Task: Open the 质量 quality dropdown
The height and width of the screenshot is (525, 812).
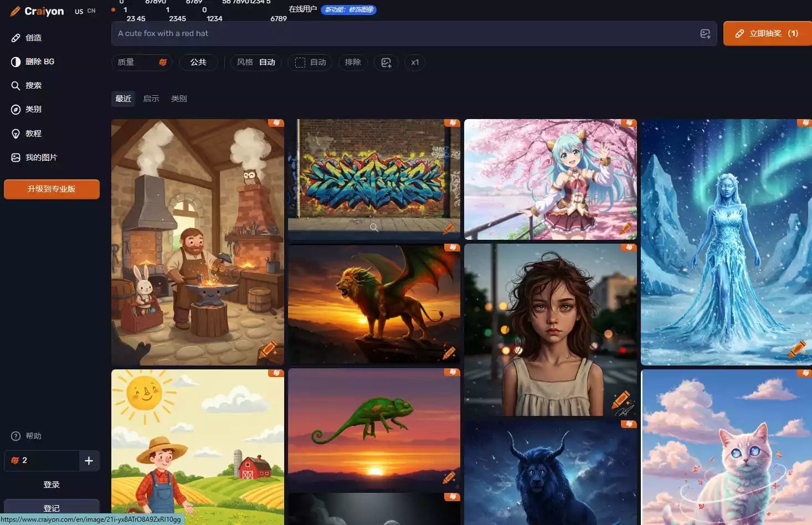Action: (x=142, y=63)
